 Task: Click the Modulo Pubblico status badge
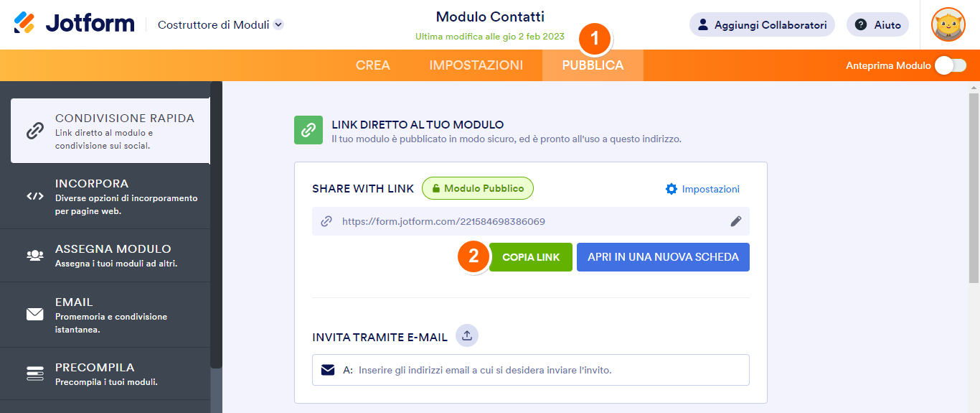click(x=478, y=188)
